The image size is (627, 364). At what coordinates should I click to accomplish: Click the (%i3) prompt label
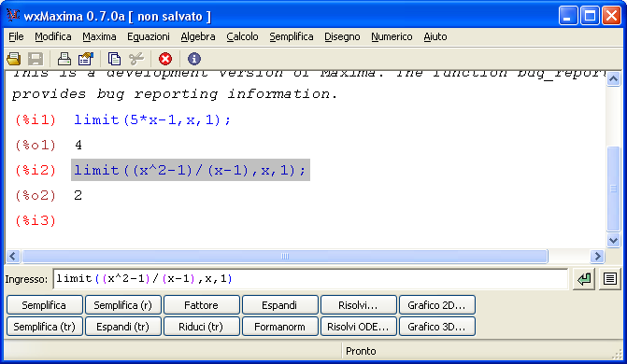tap(36, 220)
